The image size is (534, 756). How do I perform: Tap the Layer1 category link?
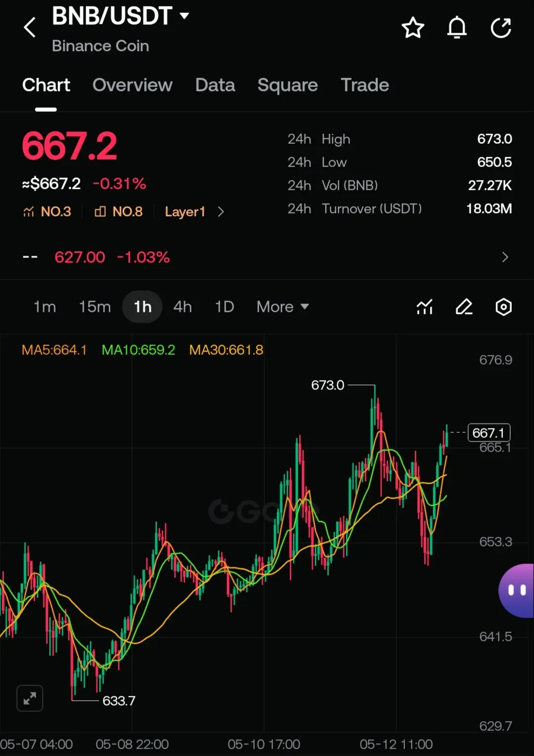pyautogui.click(x=185, y=211)
